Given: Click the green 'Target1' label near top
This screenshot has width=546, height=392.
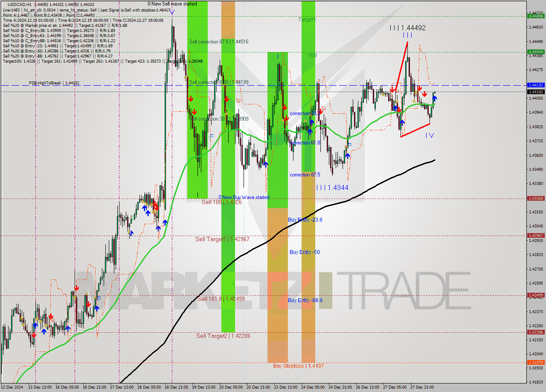Looking at the screenshot, I should 307,20.
